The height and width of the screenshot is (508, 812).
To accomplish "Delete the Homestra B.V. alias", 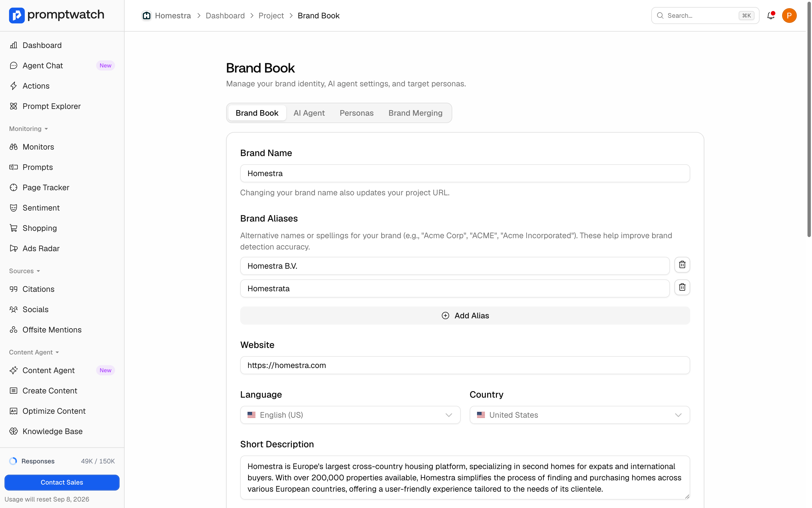I will 682,265.
